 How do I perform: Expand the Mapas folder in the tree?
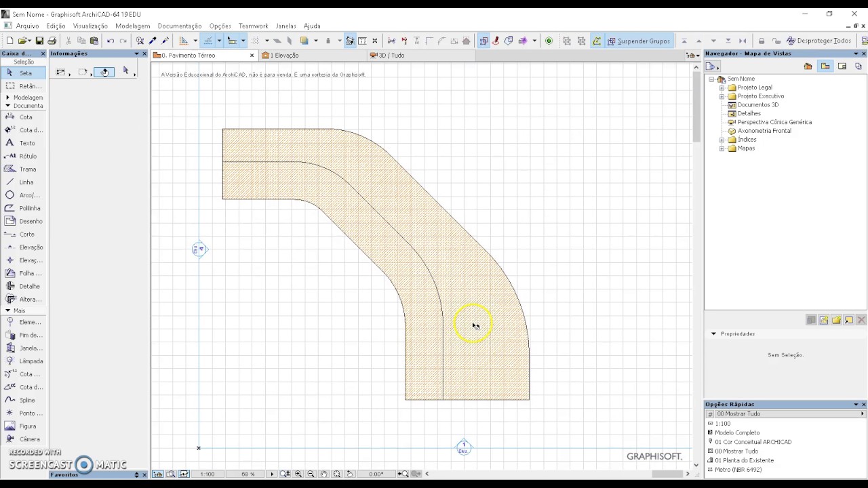(x=722, y=148)
